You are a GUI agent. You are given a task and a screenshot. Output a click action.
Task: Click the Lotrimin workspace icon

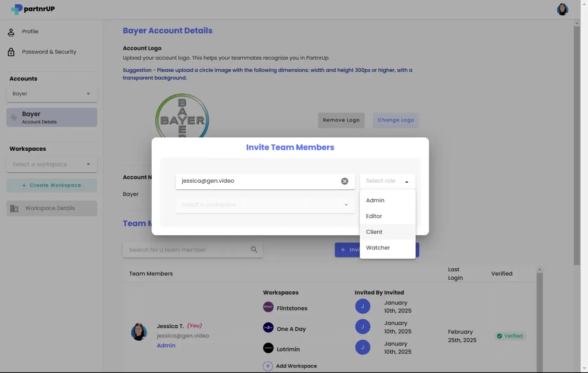click(268, 348)
